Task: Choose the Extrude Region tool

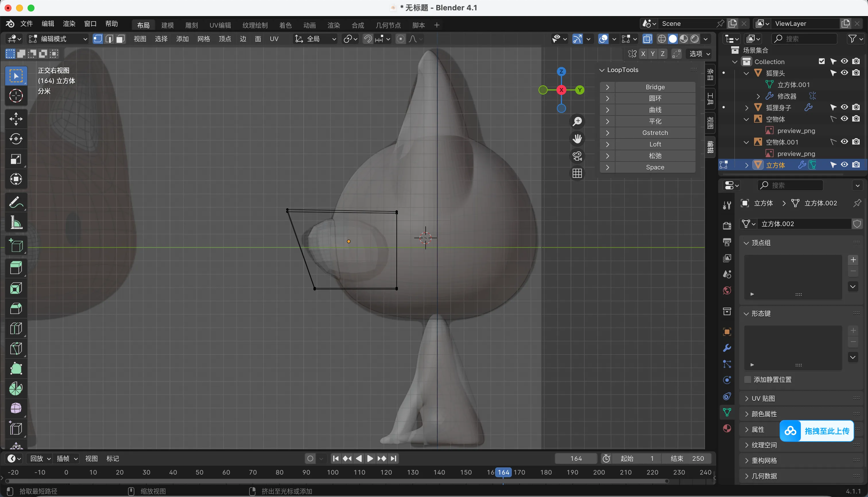Action: tap(16, 268)
